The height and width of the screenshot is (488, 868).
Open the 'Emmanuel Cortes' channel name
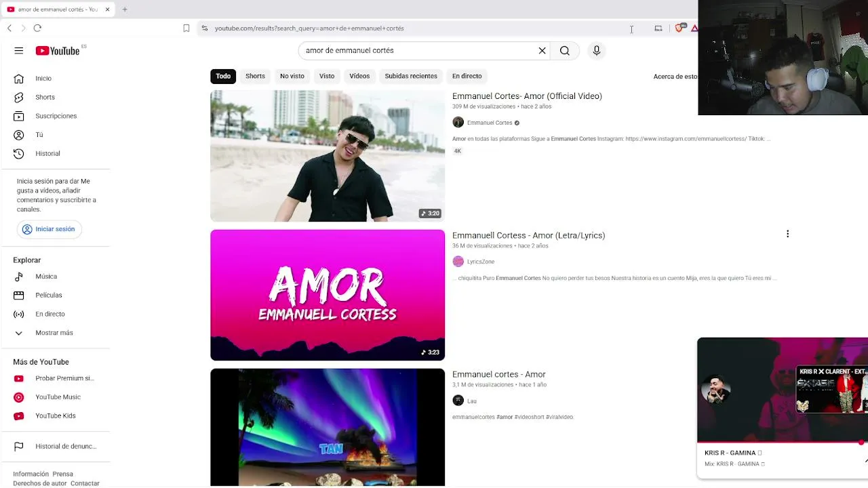[490, 123]
